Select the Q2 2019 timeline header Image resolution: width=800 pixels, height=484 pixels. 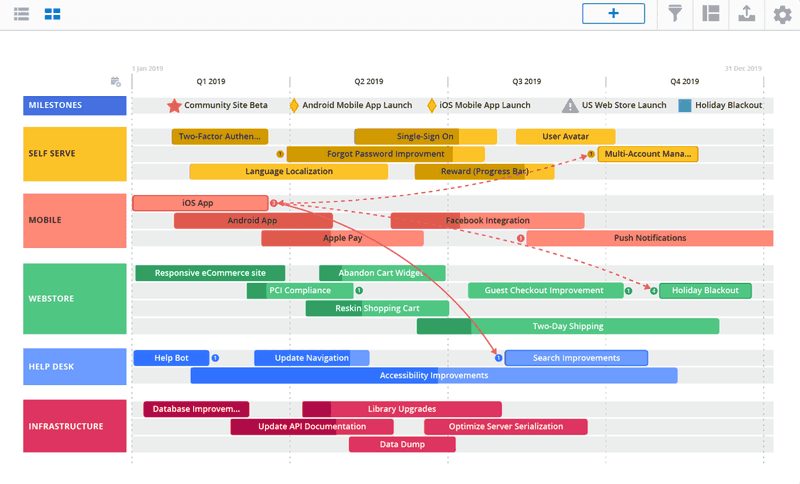click(x=369, y=82)
